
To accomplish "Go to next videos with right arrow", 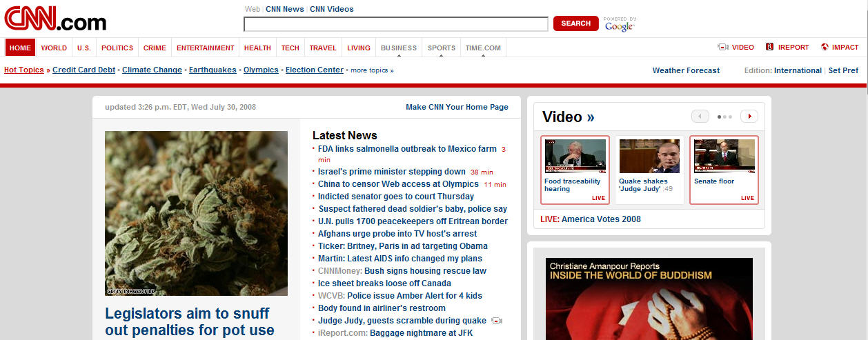I will tap(749, 117).
